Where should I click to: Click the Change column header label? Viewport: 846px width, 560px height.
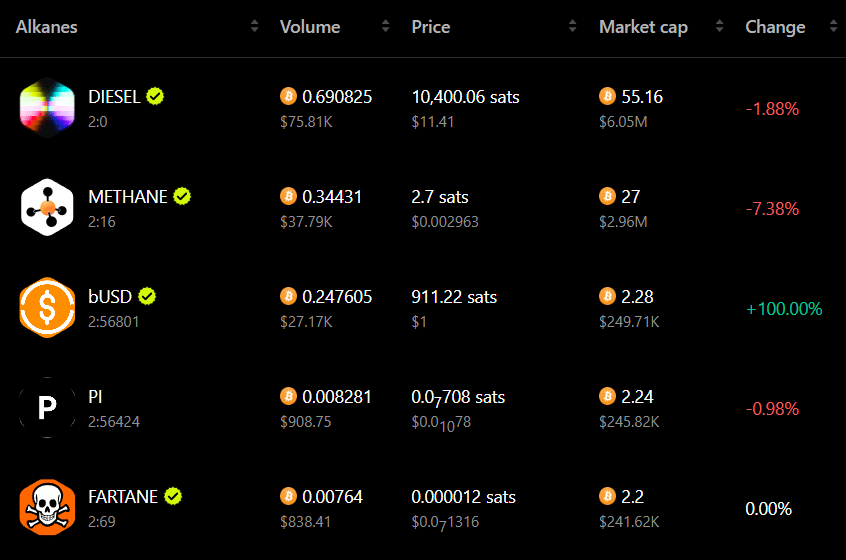[775, 27]
